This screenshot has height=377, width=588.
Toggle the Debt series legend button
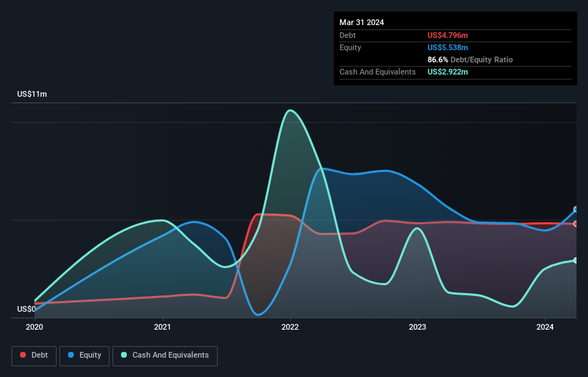coord(34,355)
